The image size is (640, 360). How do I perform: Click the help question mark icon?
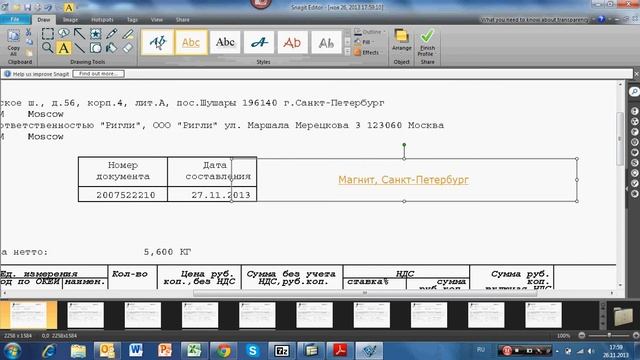tap(601, 19)
